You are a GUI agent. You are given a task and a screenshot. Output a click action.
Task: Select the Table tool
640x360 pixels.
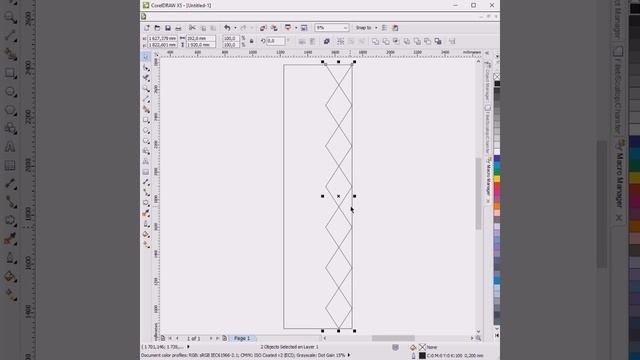coord(146,172)
